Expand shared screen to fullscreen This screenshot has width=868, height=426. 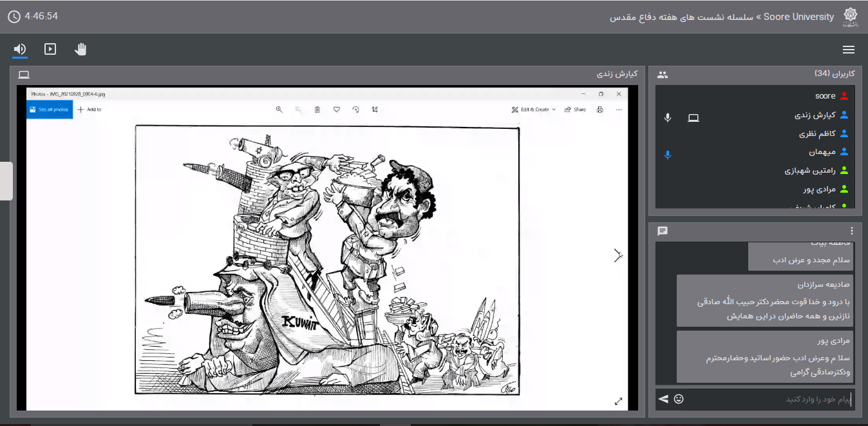click(x=618, y=402)
